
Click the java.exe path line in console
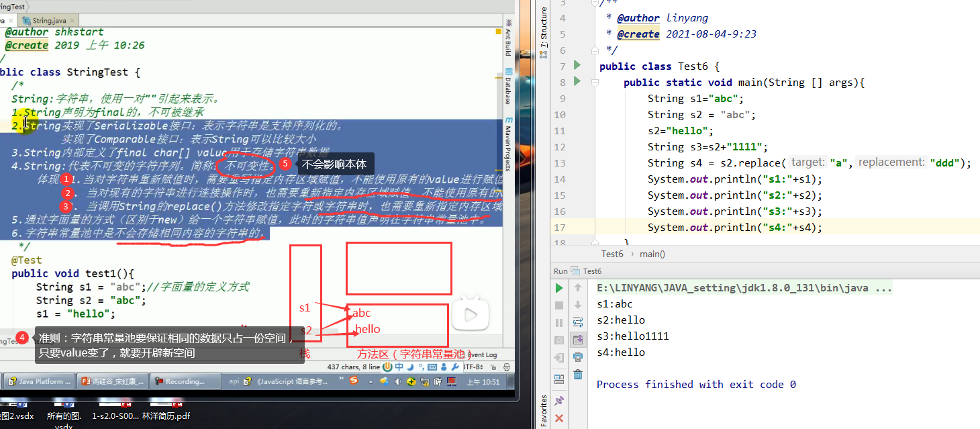[744, 288]
